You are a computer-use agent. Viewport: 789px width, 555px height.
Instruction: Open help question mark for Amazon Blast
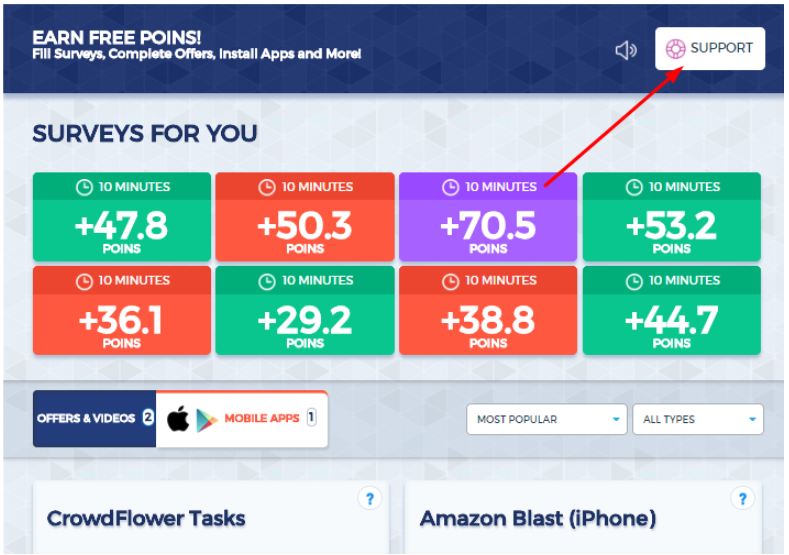[x=742, y=499]
